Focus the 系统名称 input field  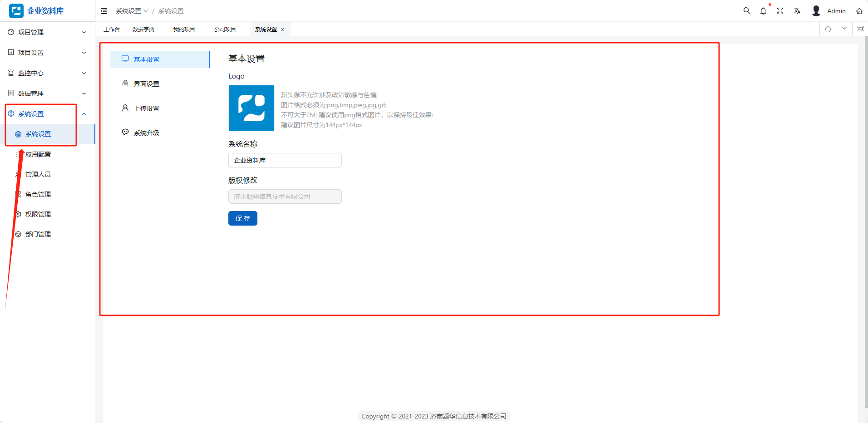pos(285,160)
